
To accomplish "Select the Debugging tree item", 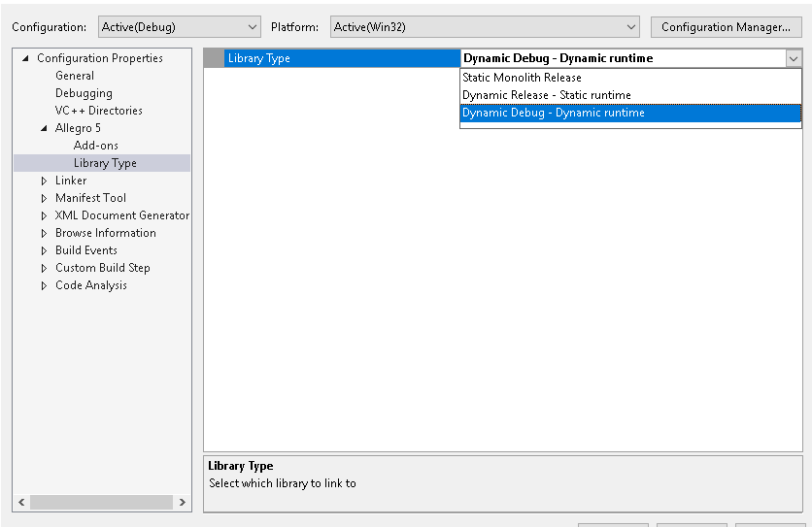I will (x=84, y=93).
